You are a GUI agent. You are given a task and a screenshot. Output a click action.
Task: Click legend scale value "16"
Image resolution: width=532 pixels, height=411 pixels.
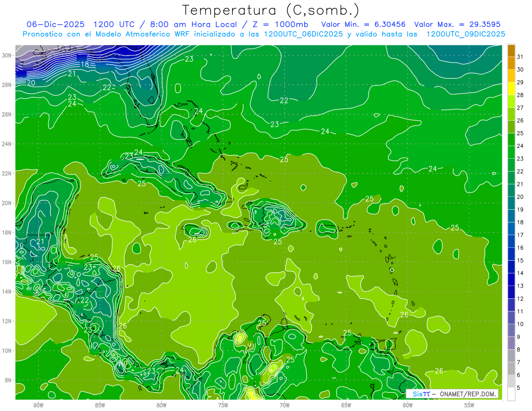[520, 247]
